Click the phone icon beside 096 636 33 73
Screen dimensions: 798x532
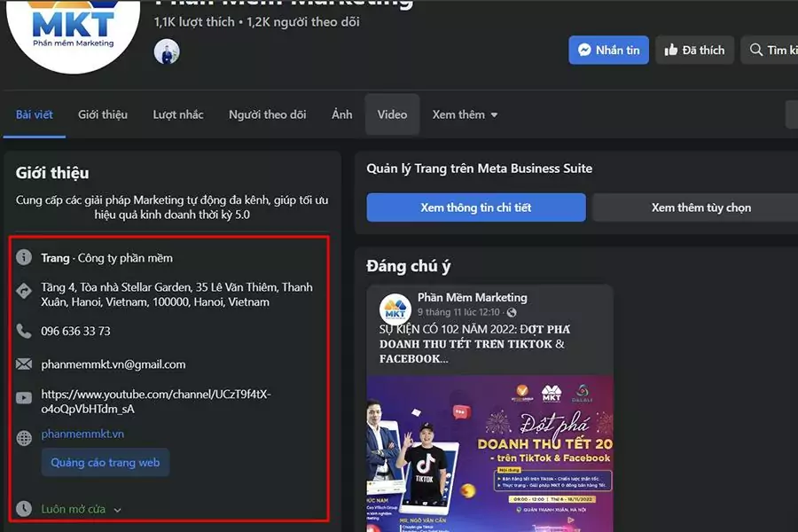(x=24, y=331)
